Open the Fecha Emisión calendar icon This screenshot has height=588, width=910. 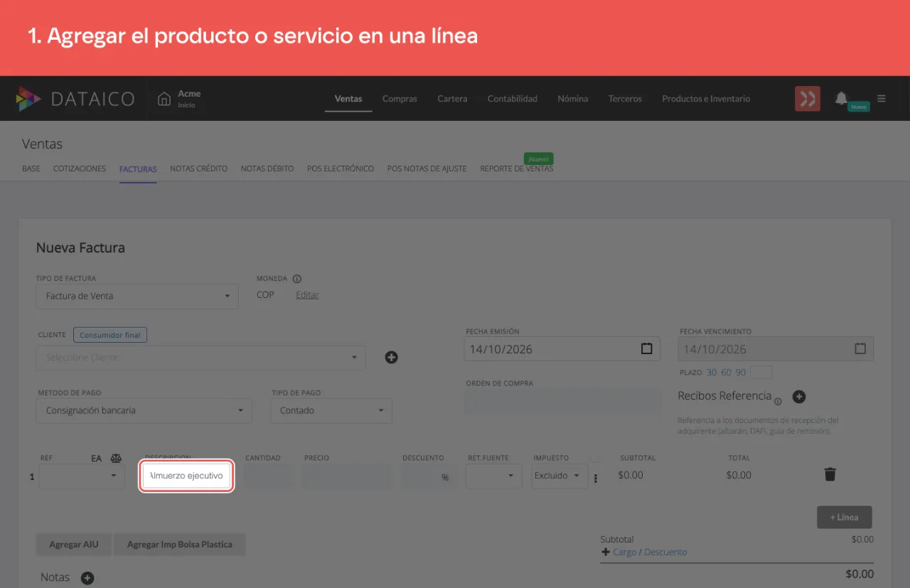646,349
